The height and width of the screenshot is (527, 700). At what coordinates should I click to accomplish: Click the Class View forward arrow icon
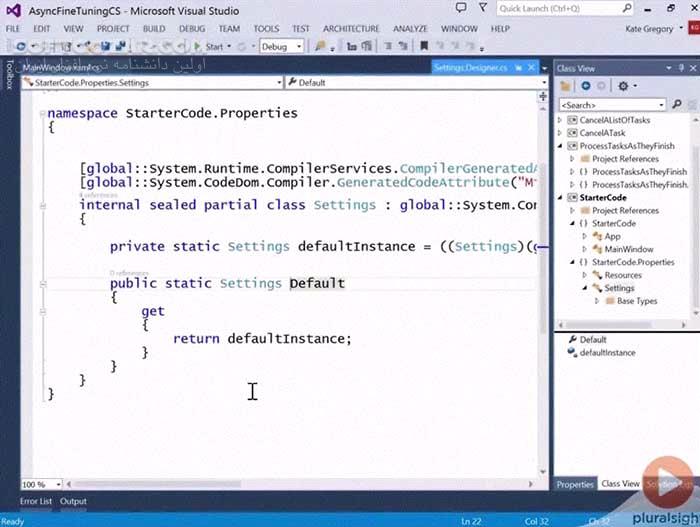pyautogui.click(x=601, y=86)
